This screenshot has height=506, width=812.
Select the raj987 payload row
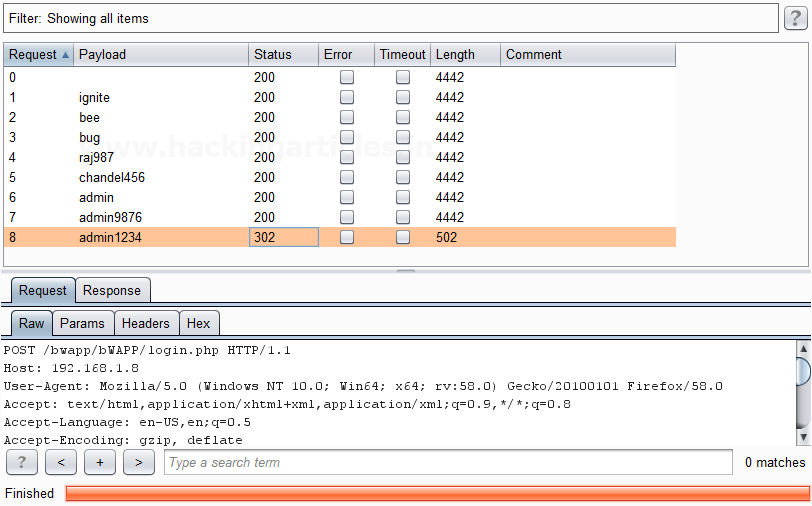[x=340, y=157]
